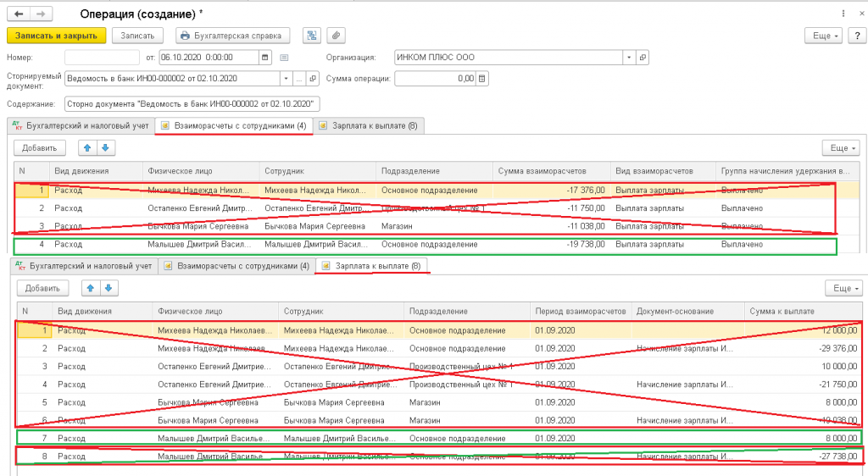Image resolution: width=868 pixels, height=476 pixels.
Task: Go back with the left arrow button
Action: 19,14
